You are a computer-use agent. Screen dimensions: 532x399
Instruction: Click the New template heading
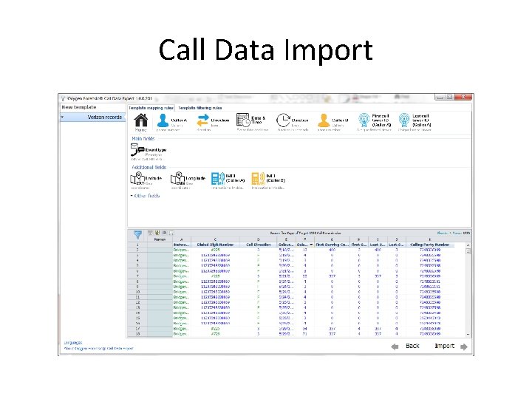point(79,107)
